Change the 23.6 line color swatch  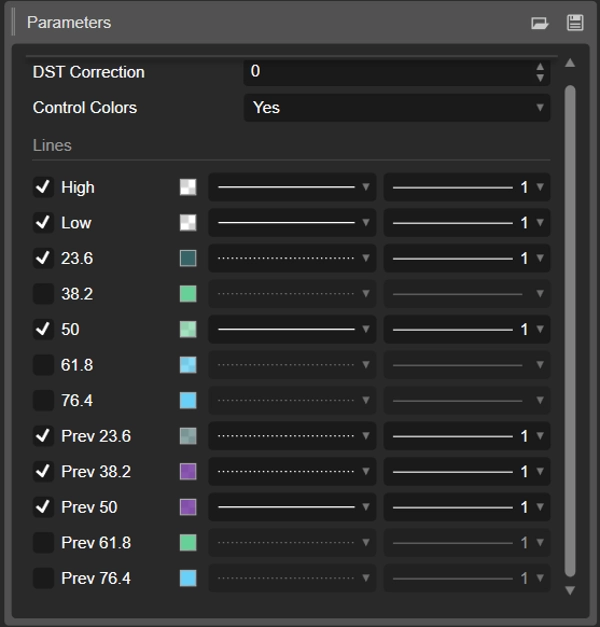click(188, 258)
